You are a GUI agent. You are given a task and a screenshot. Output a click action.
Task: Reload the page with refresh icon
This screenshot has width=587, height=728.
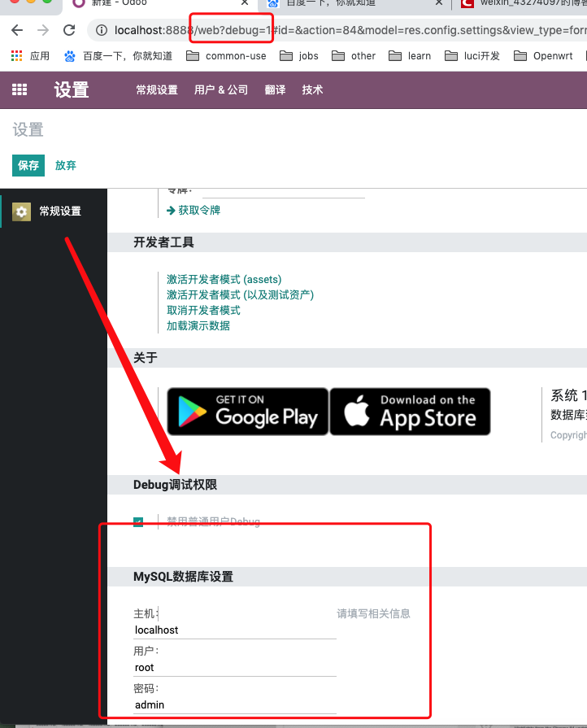[69, 30]
